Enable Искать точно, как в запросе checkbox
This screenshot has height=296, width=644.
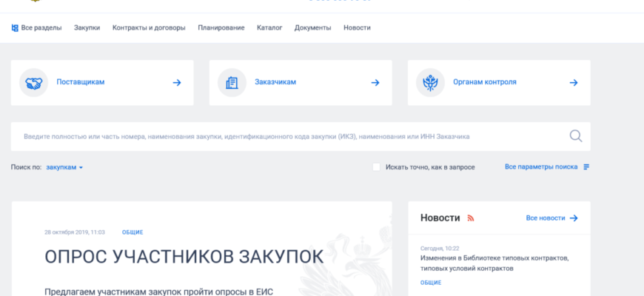[376, 167]
